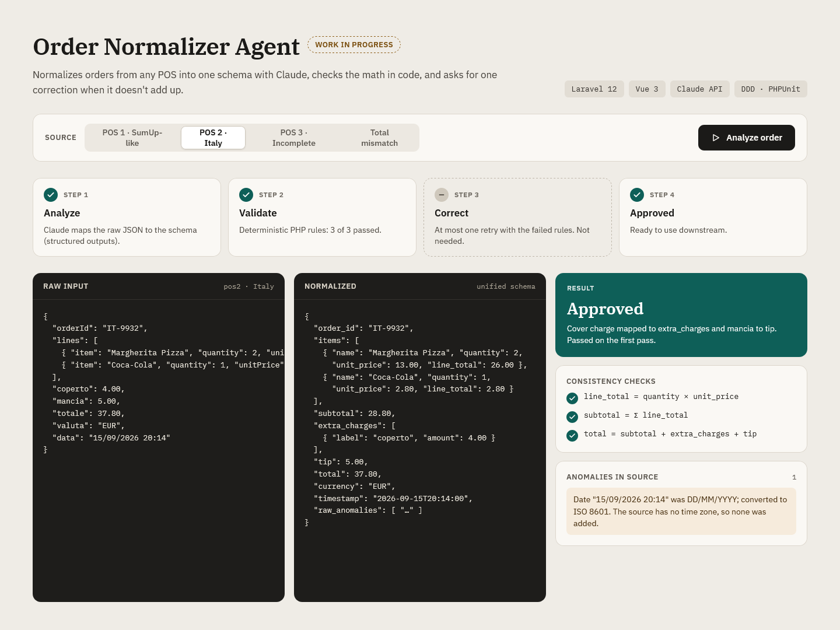Click the Step 1 Analyze checkmark icon

tap(51, 194)
